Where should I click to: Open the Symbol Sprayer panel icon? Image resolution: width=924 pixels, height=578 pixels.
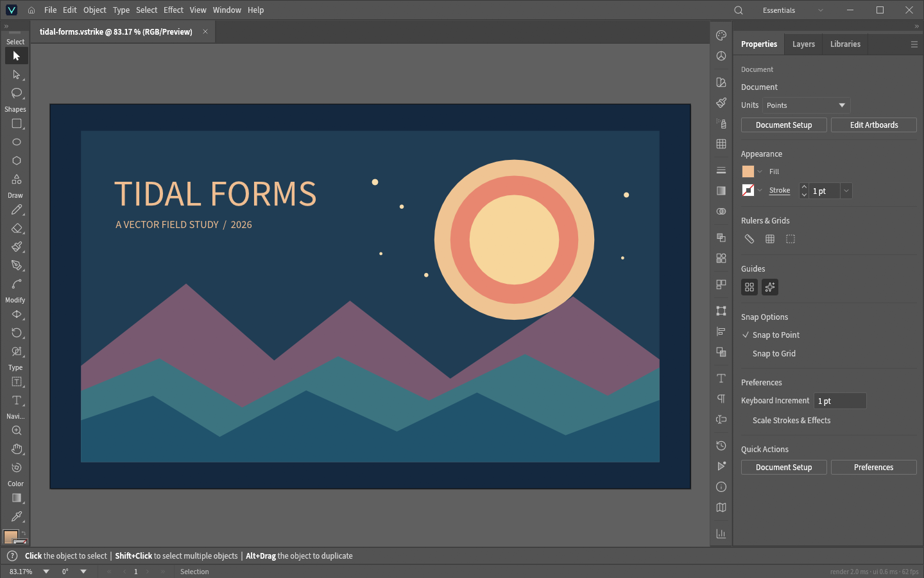[x=721, y=123]
